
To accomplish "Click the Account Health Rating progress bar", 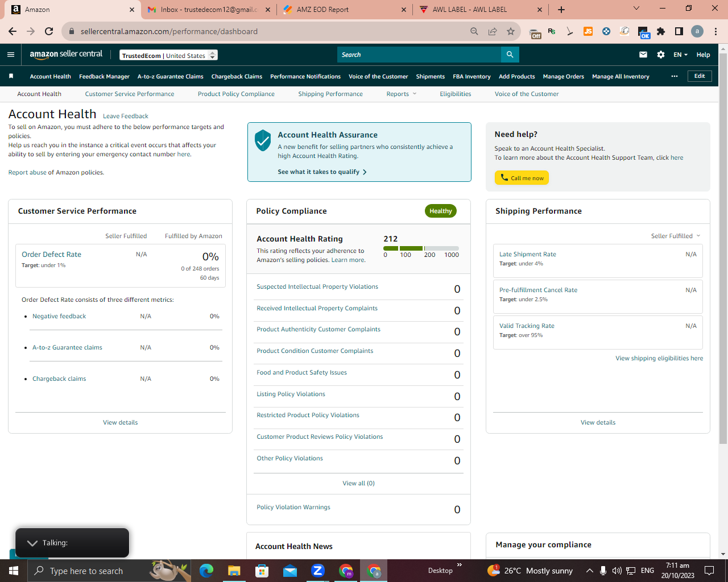I will (x=421, y=248).
